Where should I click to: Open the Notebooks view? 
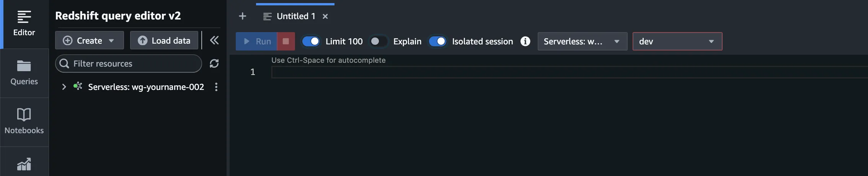(24, 121)
